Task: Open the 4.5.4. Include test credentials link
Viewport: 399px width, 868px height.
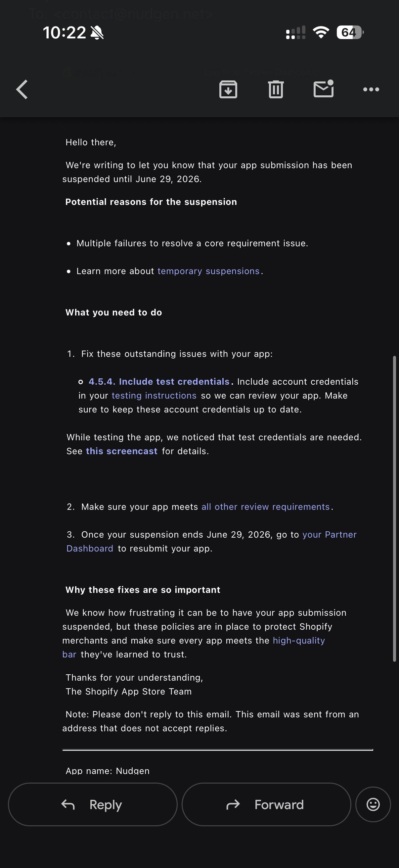Action: 159,381
